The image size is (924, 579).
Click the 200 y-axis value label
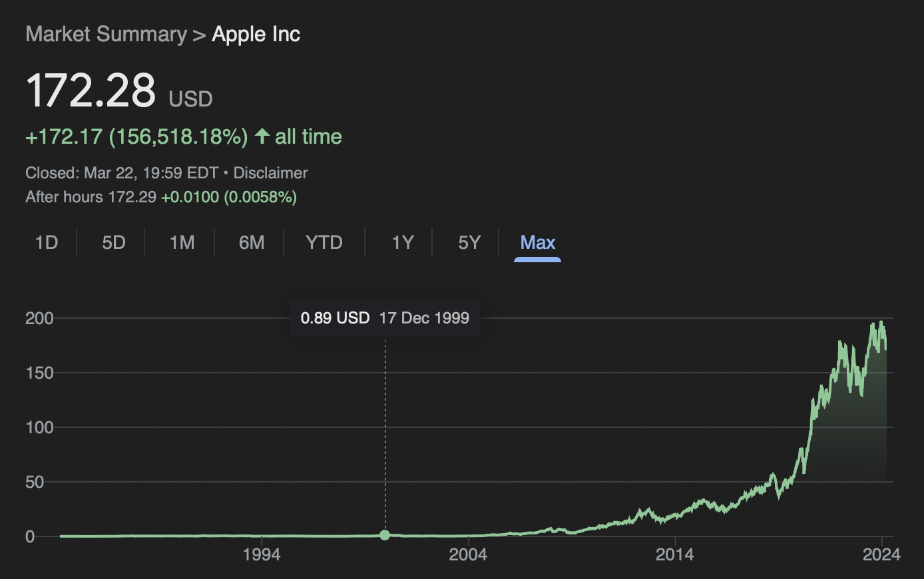pos(39,318)
